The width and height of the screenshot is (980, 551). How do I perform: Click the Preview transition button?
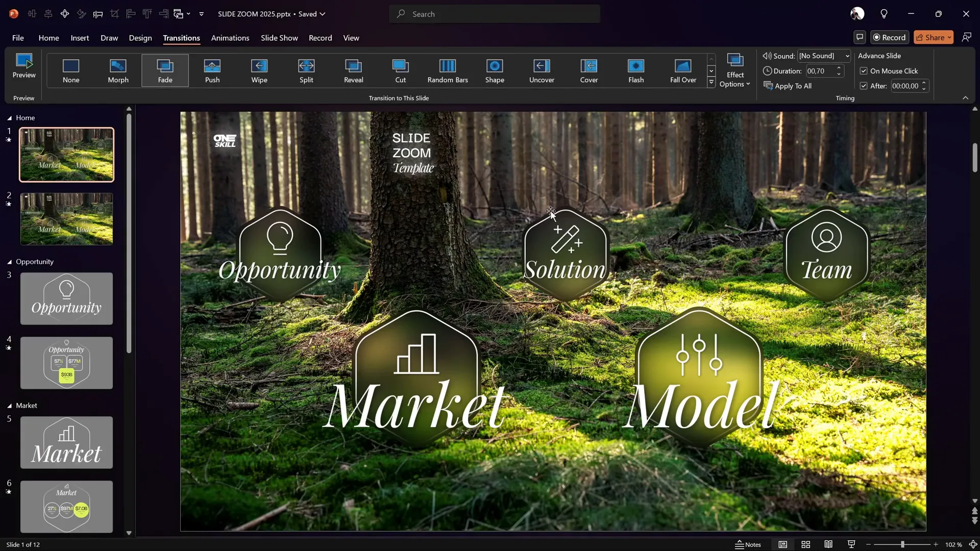(24, 66)
